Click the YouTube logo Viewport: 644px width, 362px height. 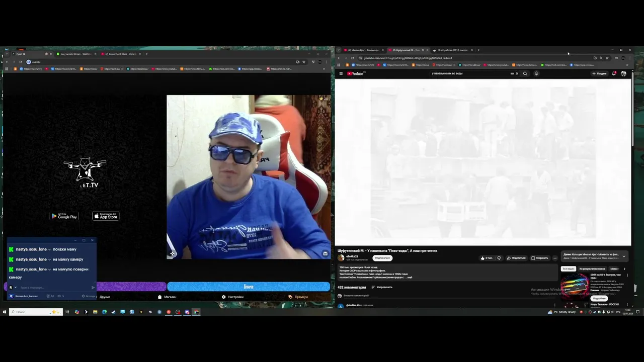click(355, 73)
